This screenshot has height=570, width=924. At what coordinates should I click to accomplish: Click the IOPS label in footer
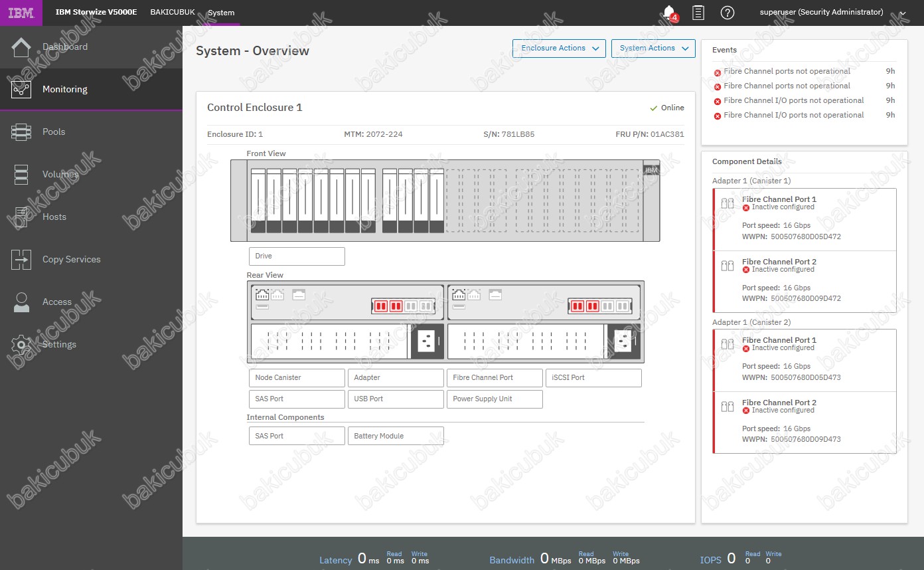tap(711, 560)
